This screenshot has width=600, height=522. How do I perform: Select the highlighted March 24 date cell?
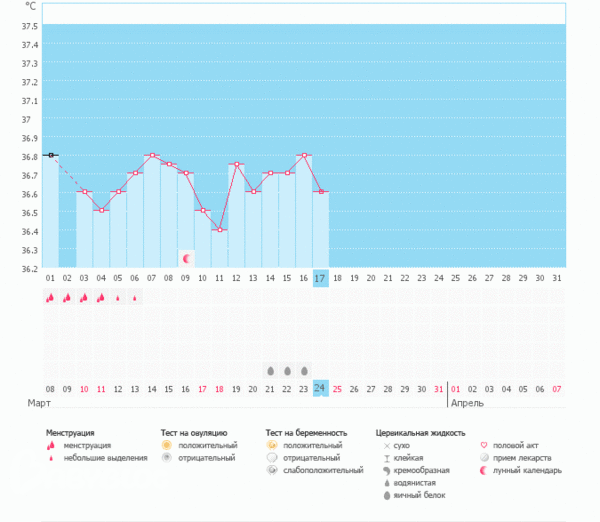click(320, 388)
